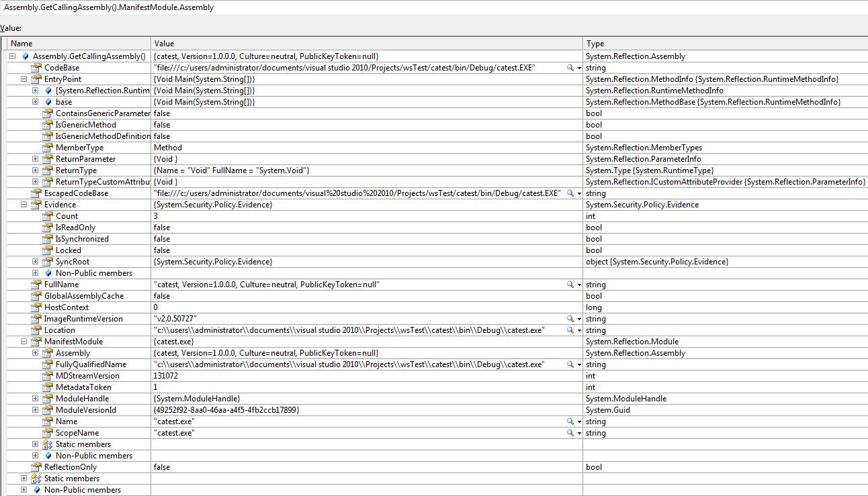Collapse the EntryPoint node
868x496 pixels.
24,79
